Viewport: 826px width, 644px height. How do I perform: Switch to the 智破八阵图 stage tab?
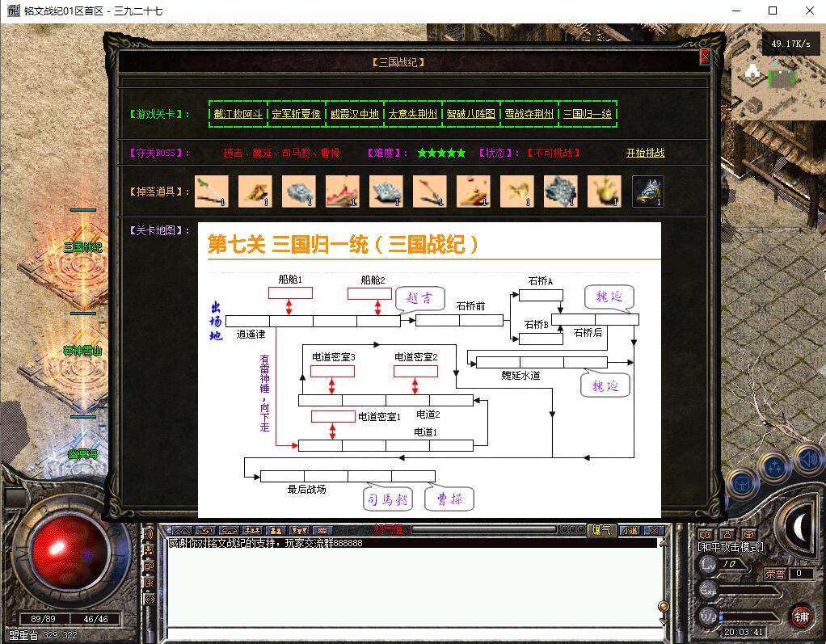pos(470,114)
